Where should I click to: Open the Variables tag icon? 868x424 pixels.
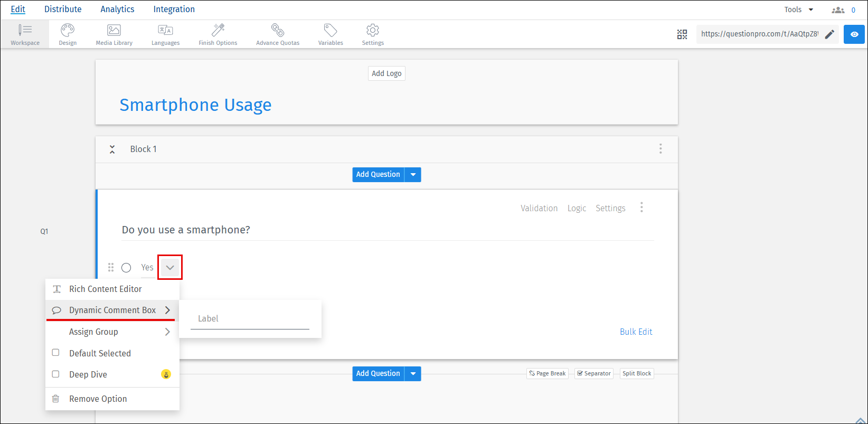click(x=331, y=34)
